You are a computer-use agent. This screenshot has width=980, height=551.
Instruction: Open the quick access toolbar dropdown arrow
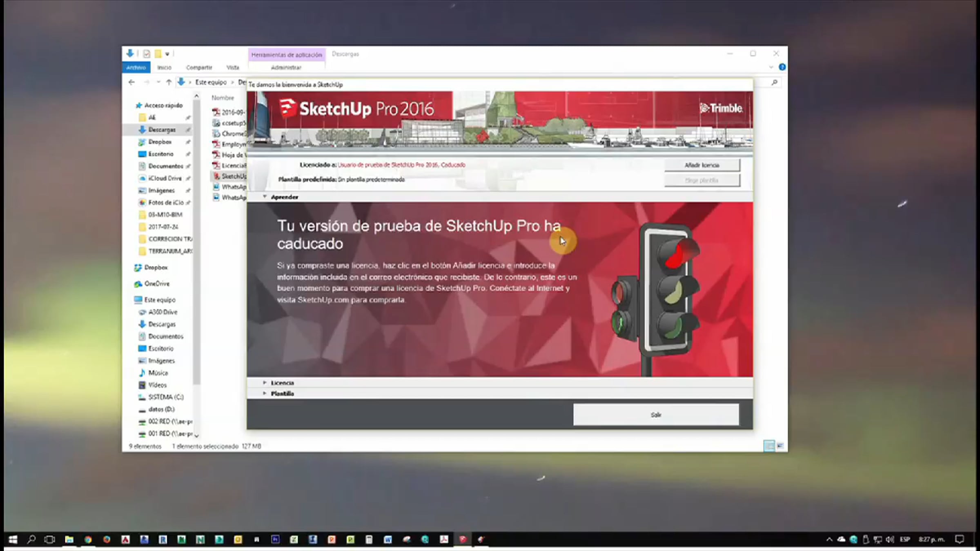pos(167,54)
